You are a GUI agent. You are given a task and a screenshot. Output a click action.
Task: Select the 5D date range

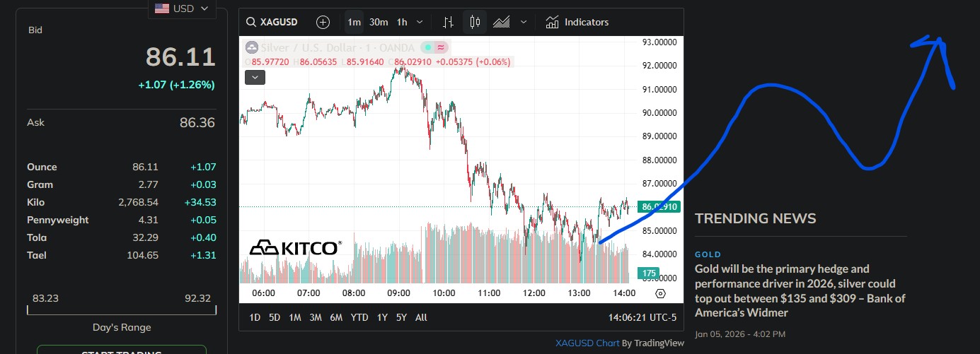275,317
